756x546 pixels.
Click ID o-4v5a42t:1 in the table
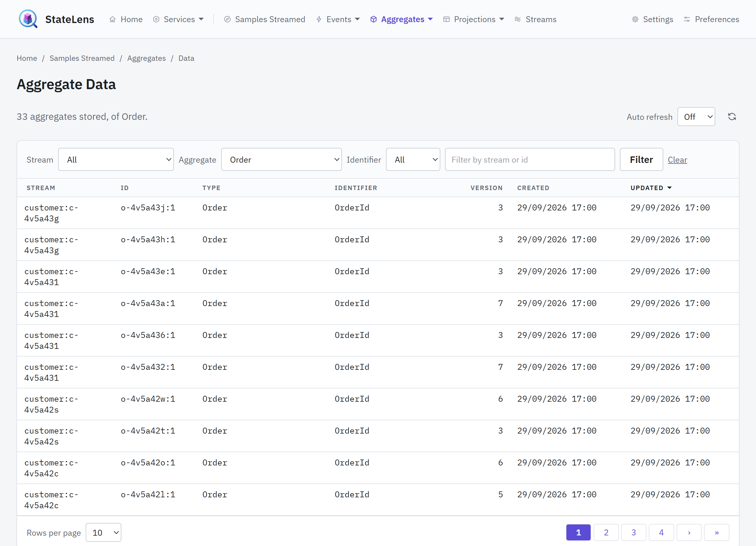click(148, 431)
